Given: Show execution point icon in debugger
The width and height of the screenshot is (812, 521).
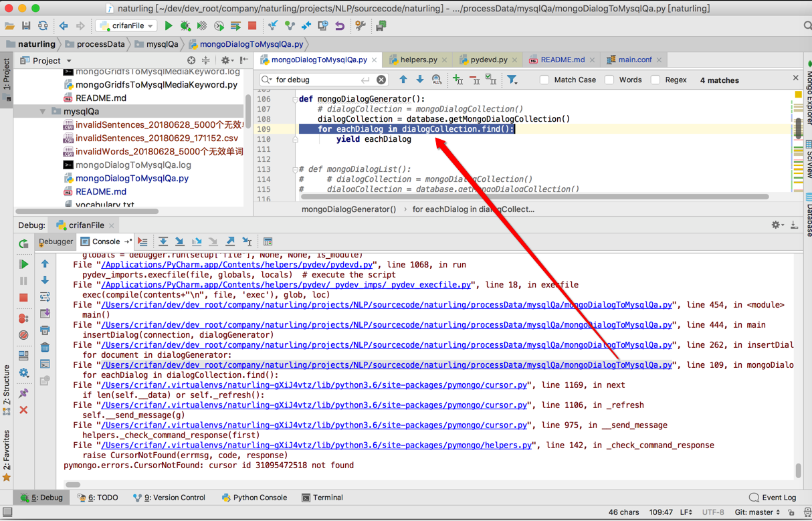Looking at the screenshot, I should [142, 241].
